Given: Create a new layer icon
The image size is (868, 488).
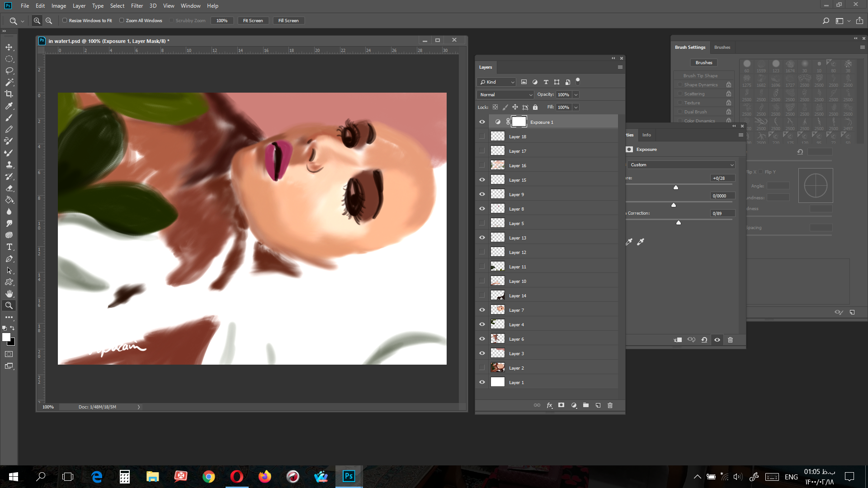Looking at the screenshot, I should pyautogui.click(x=598, y=405).
